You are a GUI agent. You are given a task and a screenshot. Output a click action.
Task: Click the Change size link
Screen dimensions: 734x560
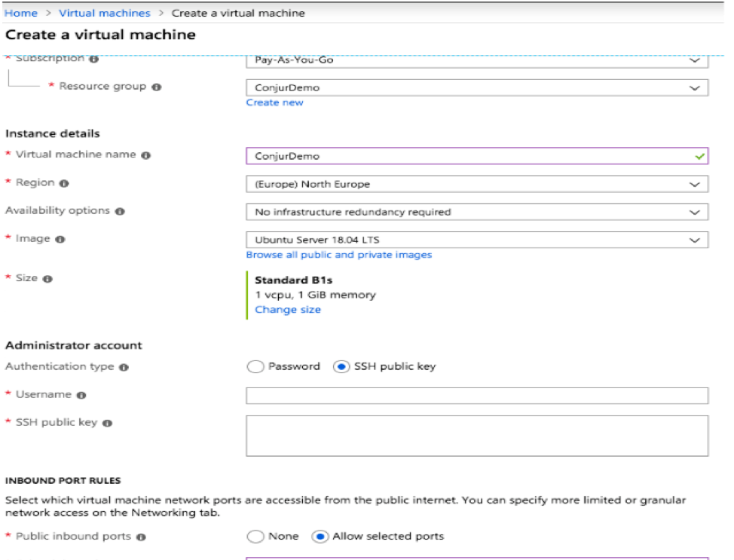(288, 310)
